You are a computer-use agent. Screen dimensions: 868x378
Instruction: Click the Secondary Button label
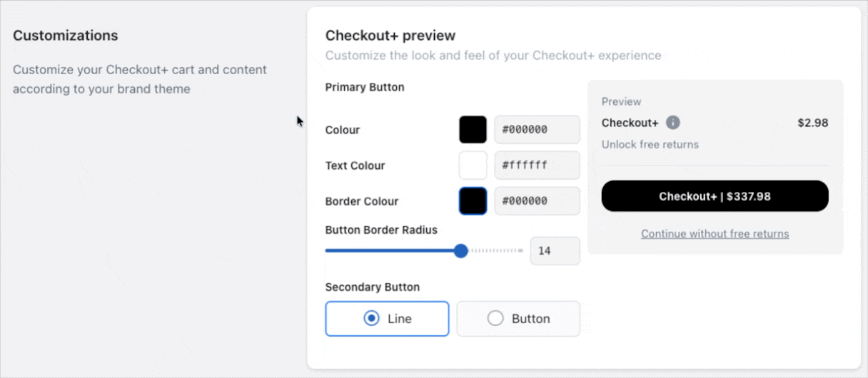[x=372, y=287]
